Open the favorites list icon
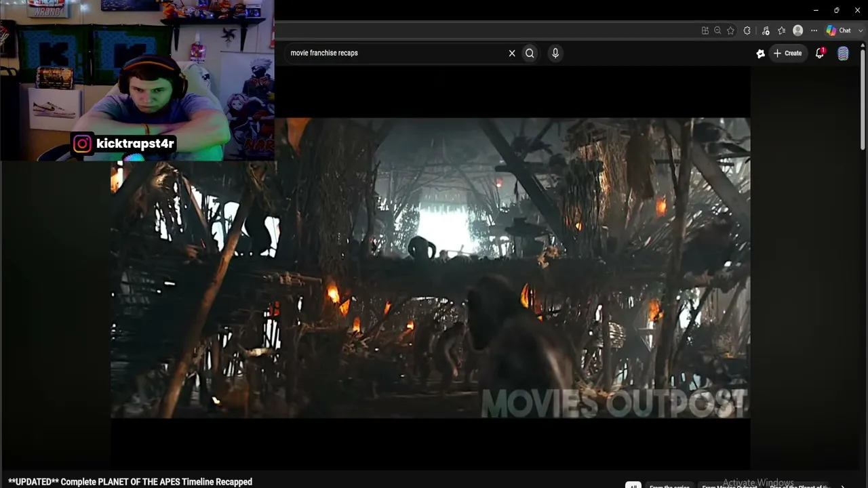868x488 pixels. pos(781,30)
